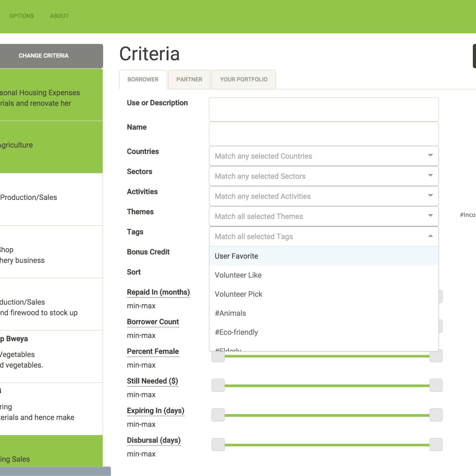Viewport: 476px width, 476px height.
Task: Focus the Name input field
Action: [x=323, y=134]
